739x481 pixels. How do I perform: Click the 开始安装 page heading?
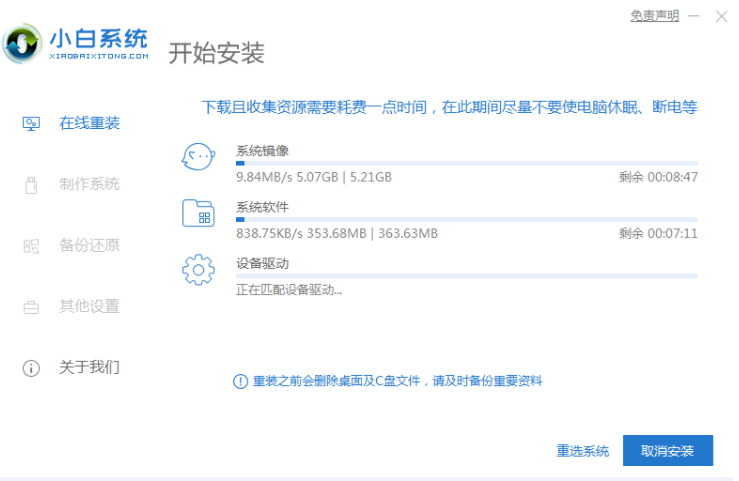(216, 53)
